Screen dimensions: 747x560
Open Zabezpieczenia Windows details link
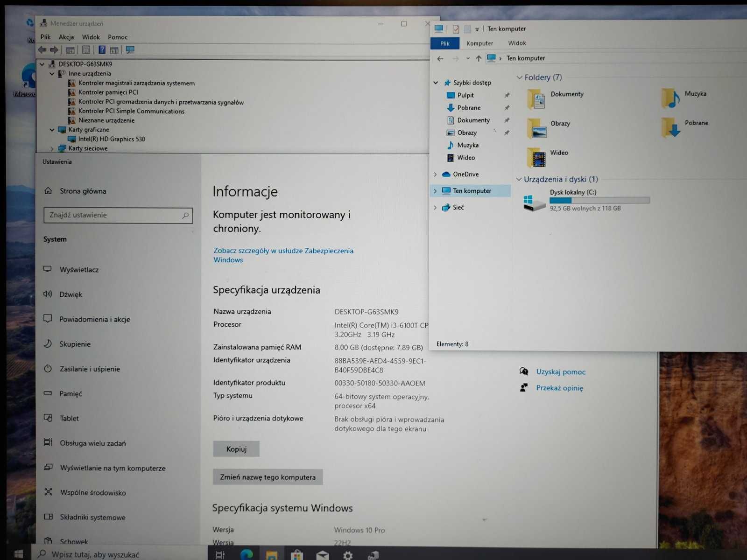283,255
